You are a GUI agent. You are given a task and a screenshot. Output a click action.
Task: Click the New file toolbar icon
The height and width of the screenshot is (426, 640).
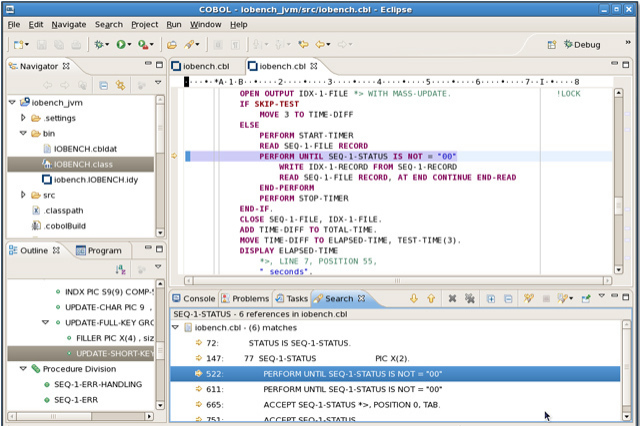[19, 45]
